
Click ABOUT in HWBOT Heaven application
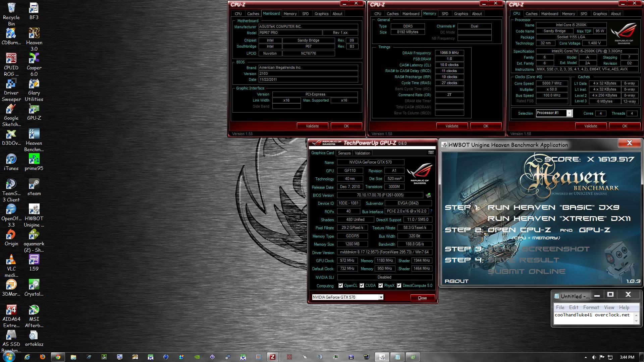point(457,281)
